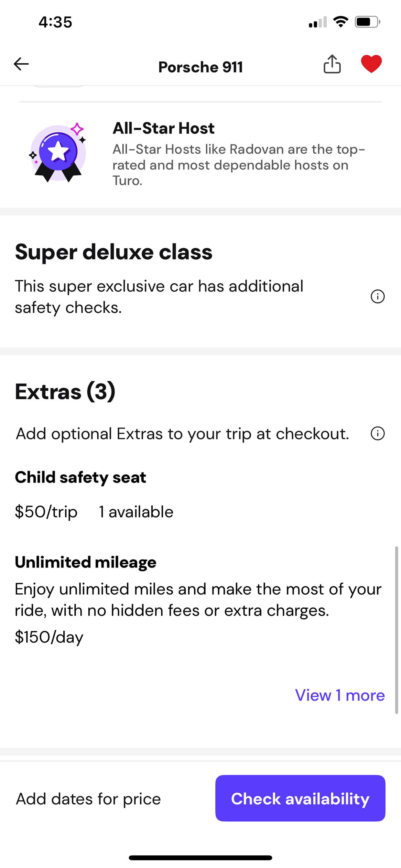Click the Check availability button
Screen dimensions: 401x868
pyautogui.click(x=300, y=798)
